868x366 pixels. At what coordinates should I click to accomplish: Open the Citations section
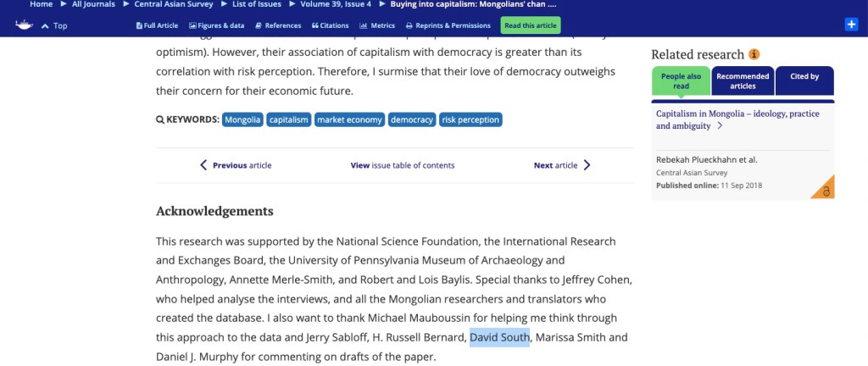point(331,25)
